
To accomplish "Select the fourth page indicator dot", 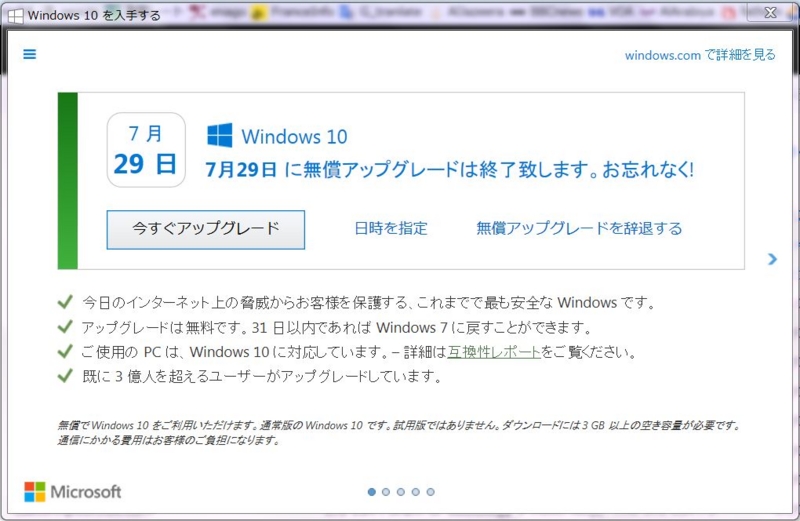I will click(x=416, y=492).
